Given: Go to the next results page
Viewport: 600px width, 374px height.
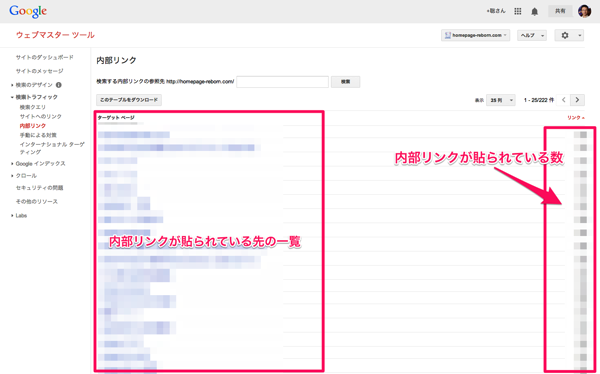Looking at the screenshot, I should [577, 100].
